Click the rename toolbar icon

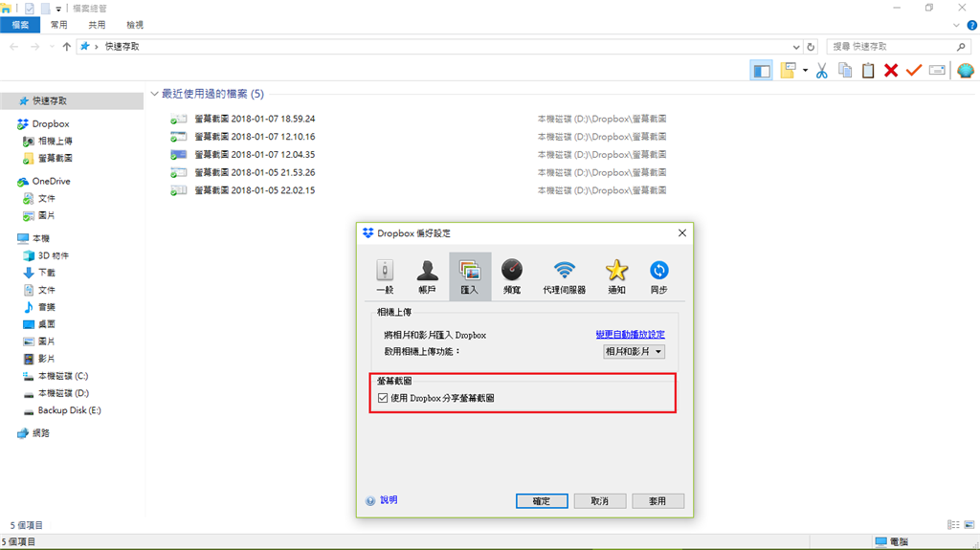click(937, 71)
